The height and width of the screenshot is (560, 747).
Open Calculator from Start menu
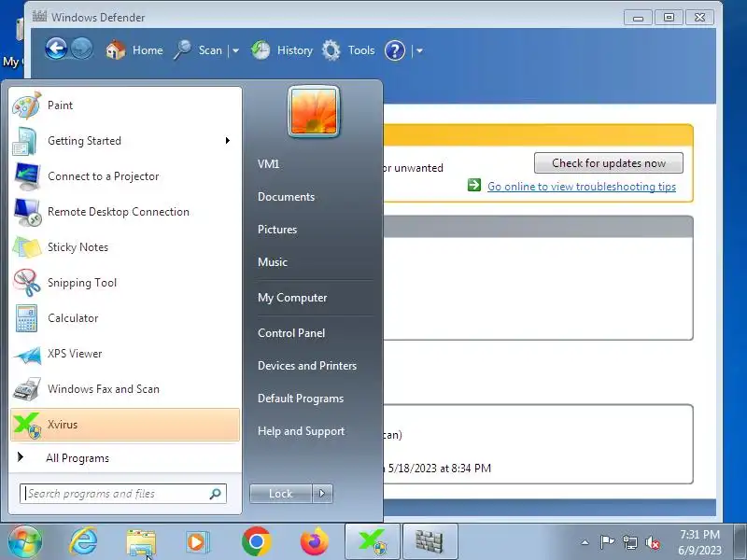[x=125, y=318]
